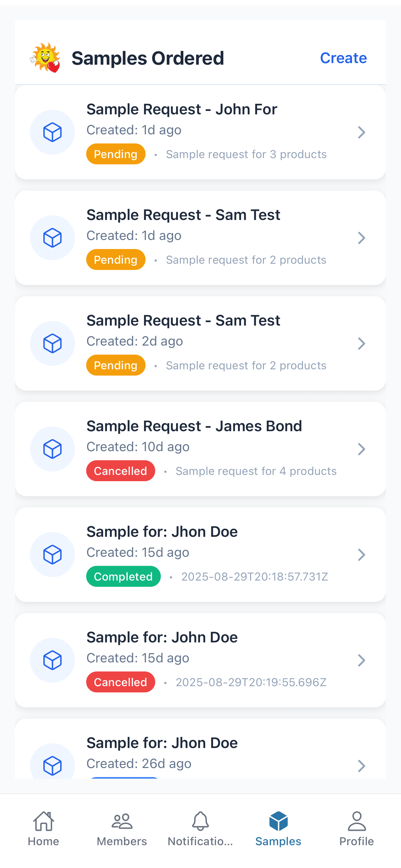Click box icon of John For request
Viewport: 401px width, 868px height.
52,132
